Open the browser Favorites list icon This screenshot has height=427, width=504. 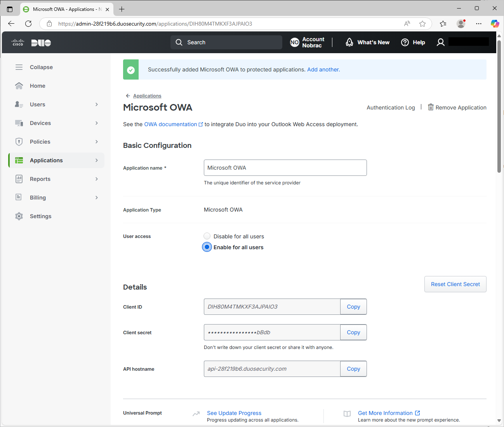pos(443,24)
